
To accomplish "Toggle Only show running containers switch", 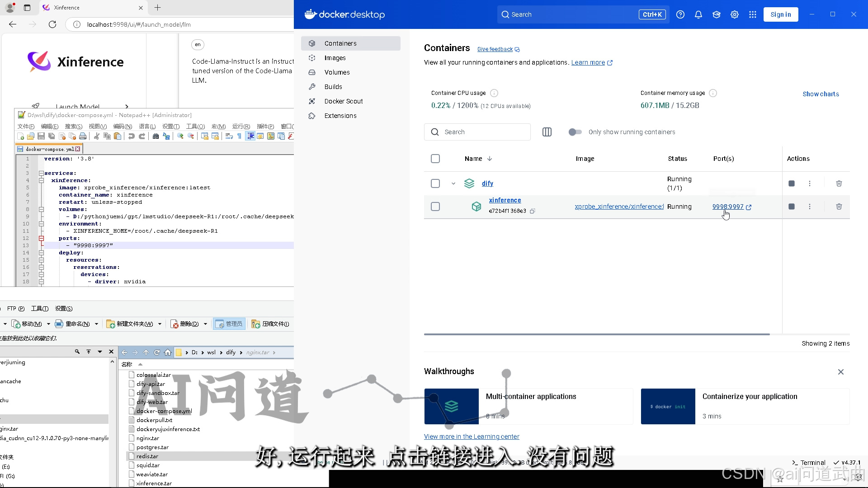I will (x=575, y=132).
